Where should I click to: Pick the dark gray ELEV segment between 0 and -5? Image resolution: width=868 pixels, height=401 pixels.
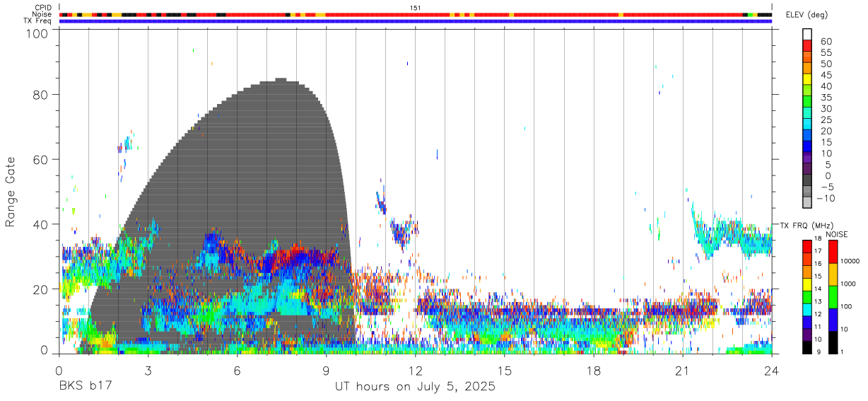[x=807, y=180]
